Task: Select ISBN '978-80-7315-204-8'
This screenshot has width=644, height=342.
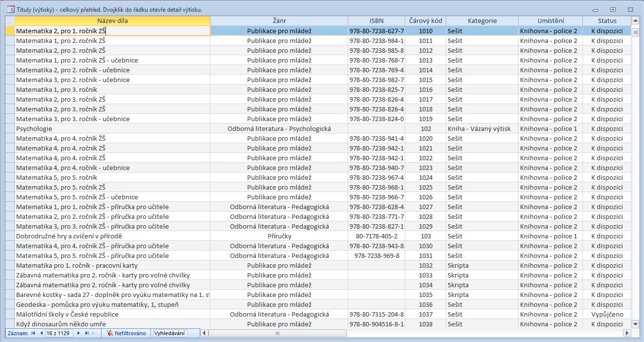Action: tap(376, 314)
